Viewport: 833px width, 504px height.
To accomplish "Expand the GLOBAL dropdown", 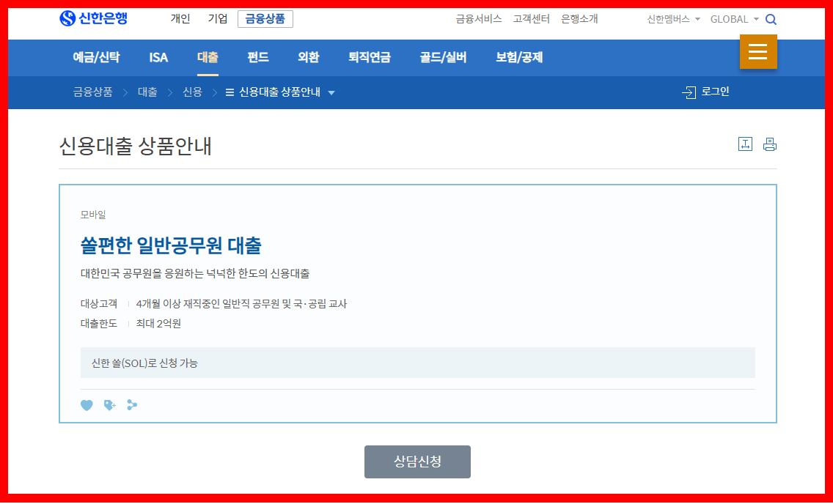I will pyautogui.click(x=735, y=19).
